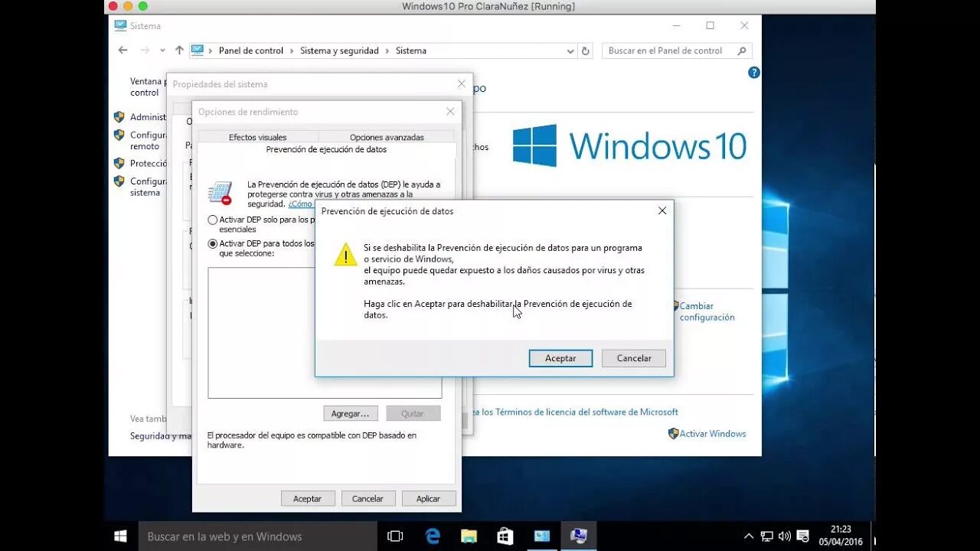Navigate back with the back arrow
Viewport: 980px width, 551px height.
tap(122, 51)
